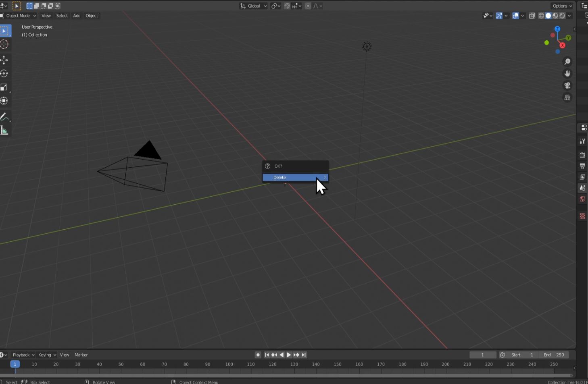The height and width of the screenshot is (384, 588).
Task: Activate the Transform tool
Action: tap(4, 101)
